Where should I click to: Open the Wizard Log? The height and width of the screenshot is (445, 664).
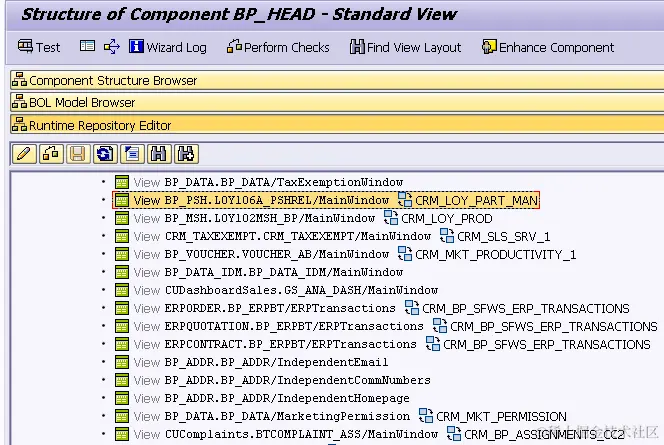coord(168,47)
